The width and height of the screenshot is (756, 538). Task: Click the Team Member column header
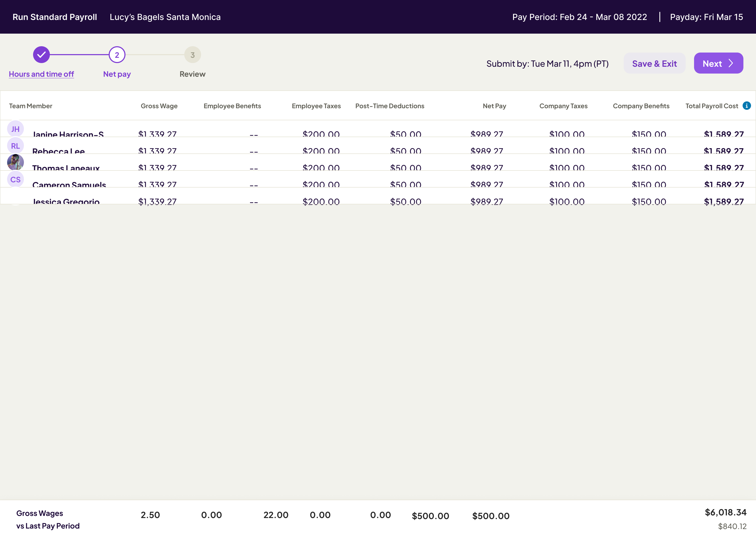pyautogui.click(x=30, y=106)
